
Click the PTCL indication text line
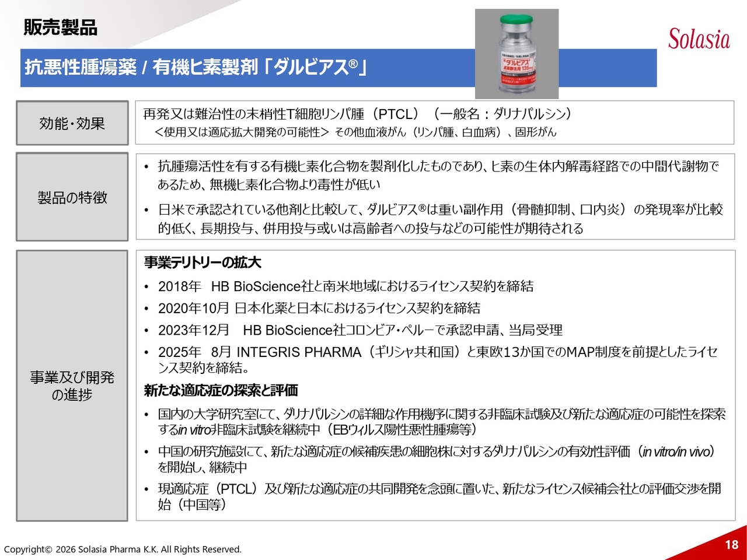click(x=357, y=114)
